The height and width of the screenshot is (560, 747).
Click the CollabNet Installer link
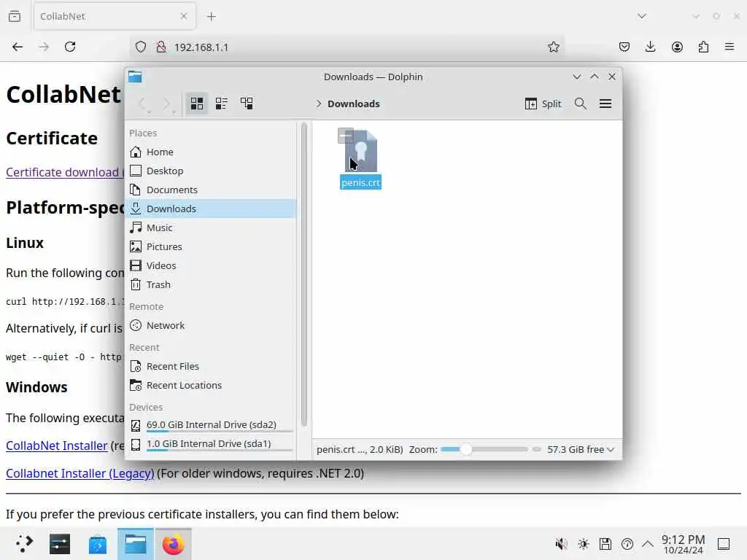(x=57, y=446)
